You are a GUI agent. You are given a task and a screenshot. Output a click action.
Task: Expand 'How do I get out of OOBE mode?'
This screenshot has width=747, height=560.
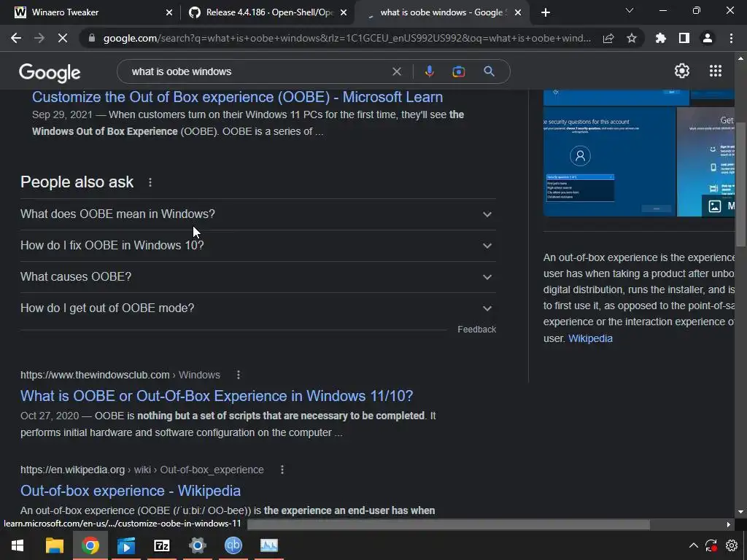click(258, 308)
